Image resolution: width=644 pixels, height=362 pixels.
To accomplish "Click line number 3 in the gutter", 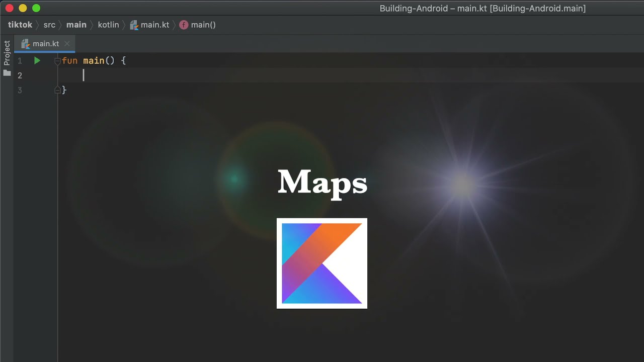I will 20,90.
